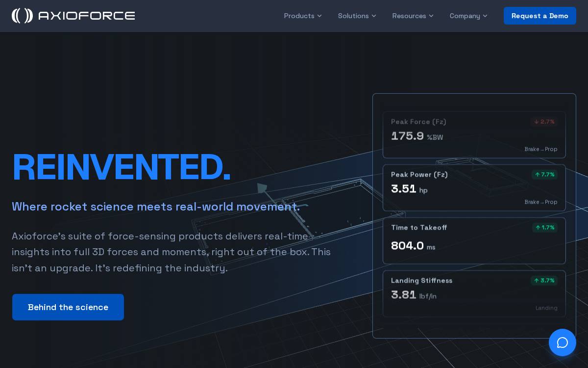Click the 3.51 hp value
Screen dimensions: 588x368
pyautogui.click(x=409, y=189)
